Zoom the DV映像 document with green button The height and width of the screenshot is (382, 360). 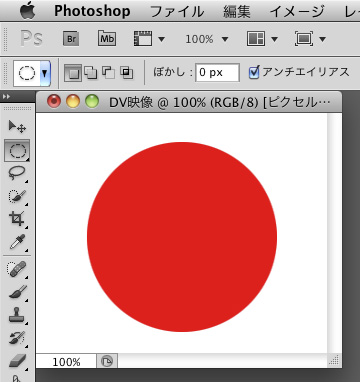click(x=92, y=101)
